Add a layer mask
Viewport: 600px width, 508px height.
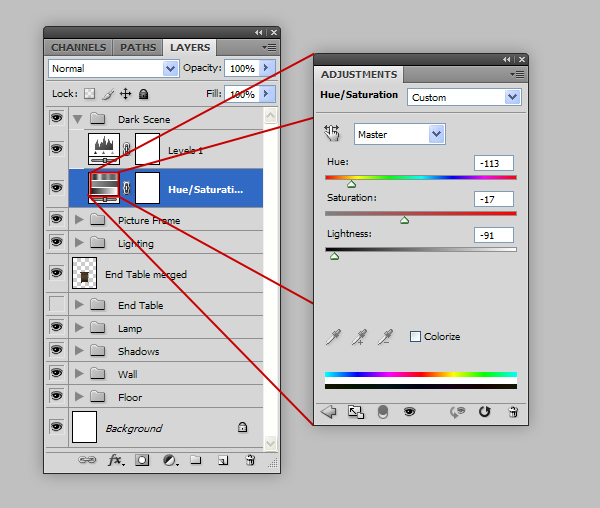click(x=142, y=460)
